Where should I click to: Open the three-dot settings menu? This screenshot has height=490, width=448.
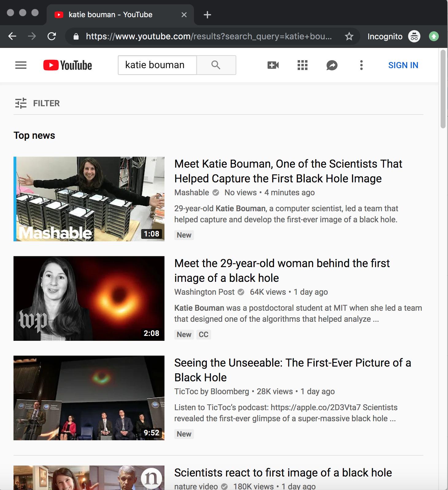[x=361, y=65]
